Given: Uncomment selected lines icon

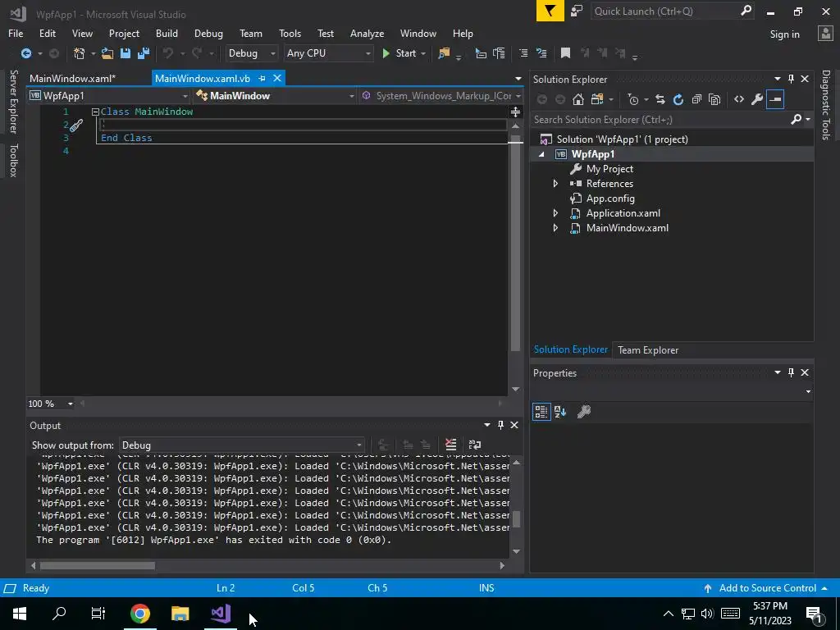Looking at the screenshot, I should 541,53.
